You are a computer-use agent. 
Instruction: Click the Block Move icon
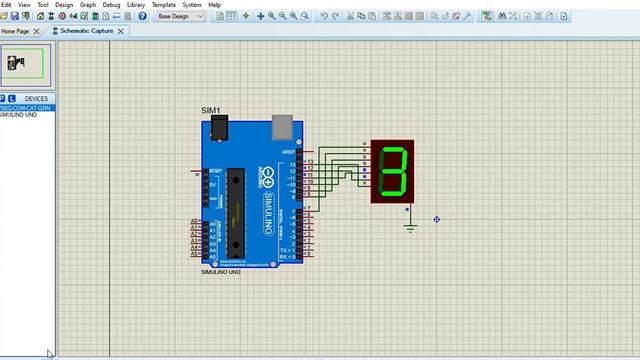(x=398, y=16)
